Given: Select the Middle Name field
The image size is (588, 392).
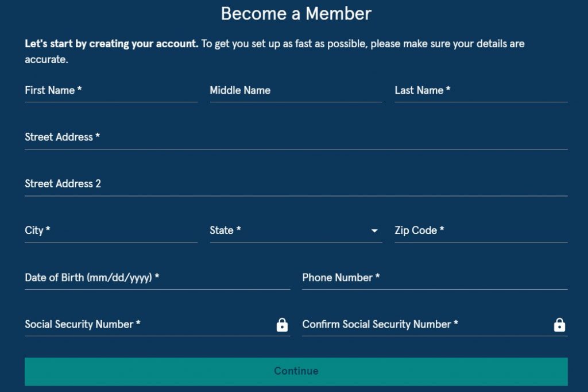Looking at the screenshot, I should 296,90.
